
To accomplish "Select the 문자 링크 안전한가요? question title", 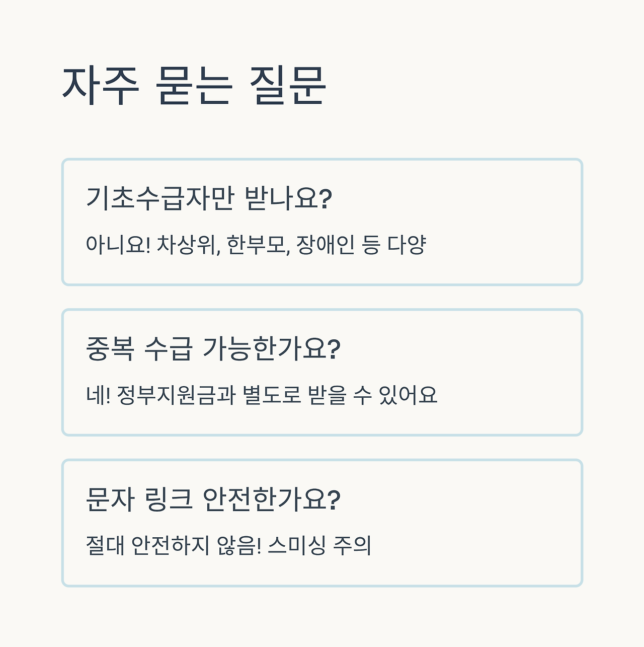I will [x=213, y=499].
